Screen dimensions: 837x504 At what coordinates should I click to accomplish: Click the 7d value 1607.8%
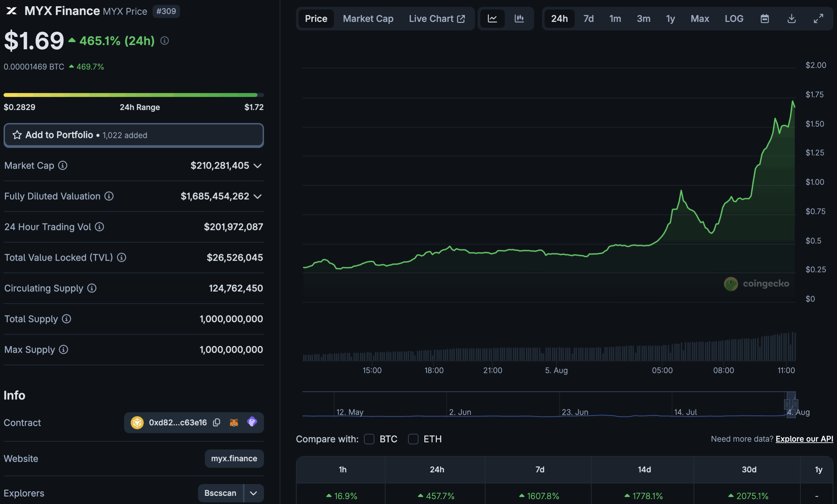click(540, 496)
